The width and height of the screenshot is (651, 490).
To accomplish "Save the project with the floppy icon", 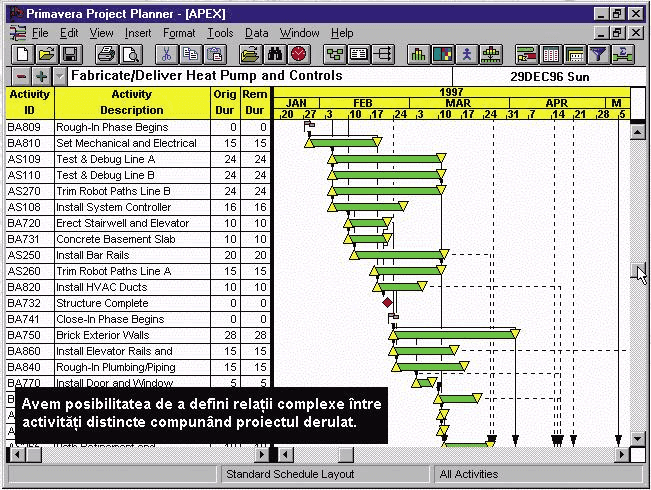I will tap(71, 54).
